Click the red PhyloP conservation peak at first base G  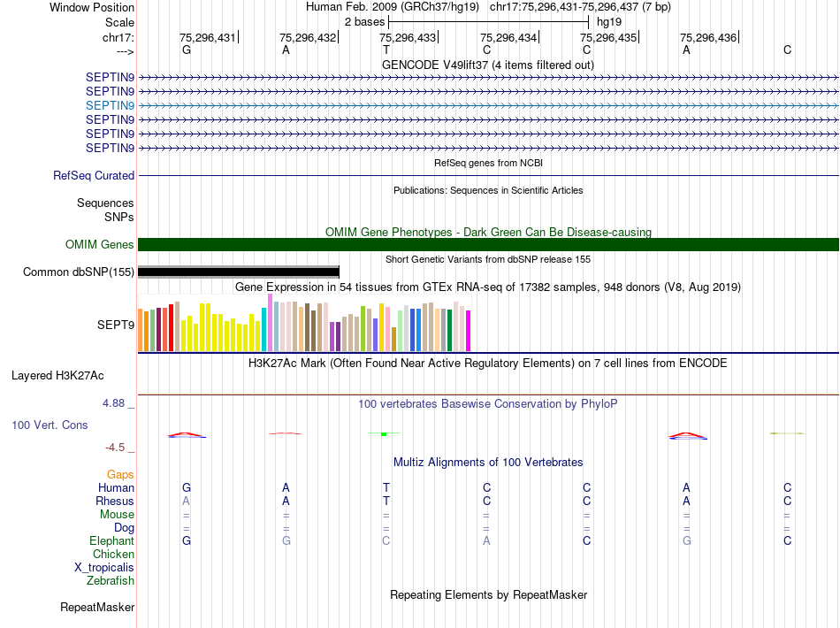coord(187,435)
